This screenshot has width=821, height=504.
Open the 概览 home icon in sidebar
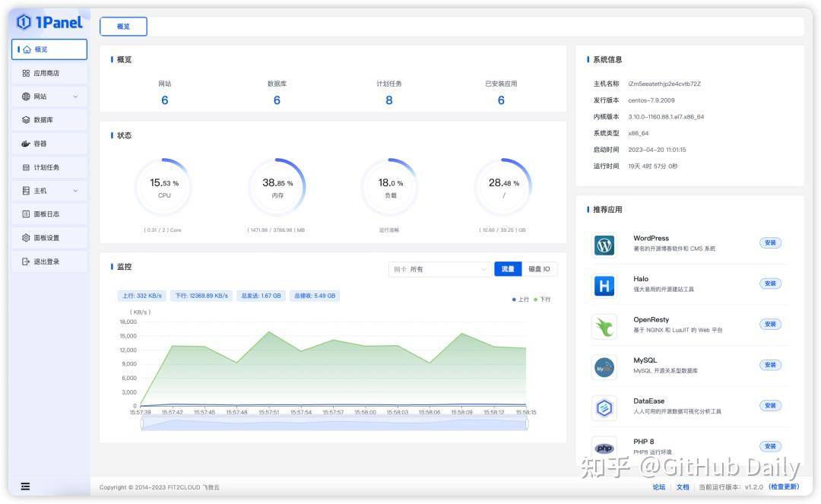[x=27, y=49]
